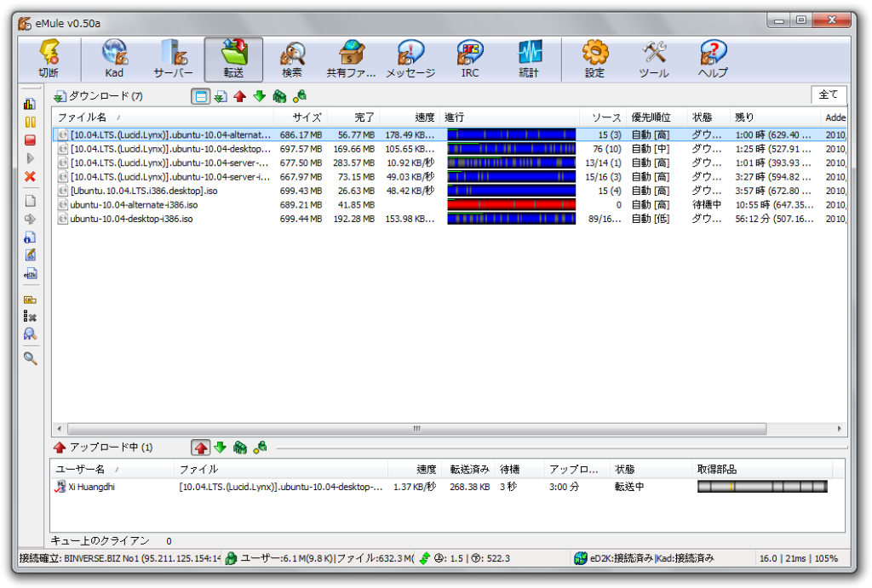872x588 pixels.
Task: Select the 全て category tab
Action: (828, 94)
